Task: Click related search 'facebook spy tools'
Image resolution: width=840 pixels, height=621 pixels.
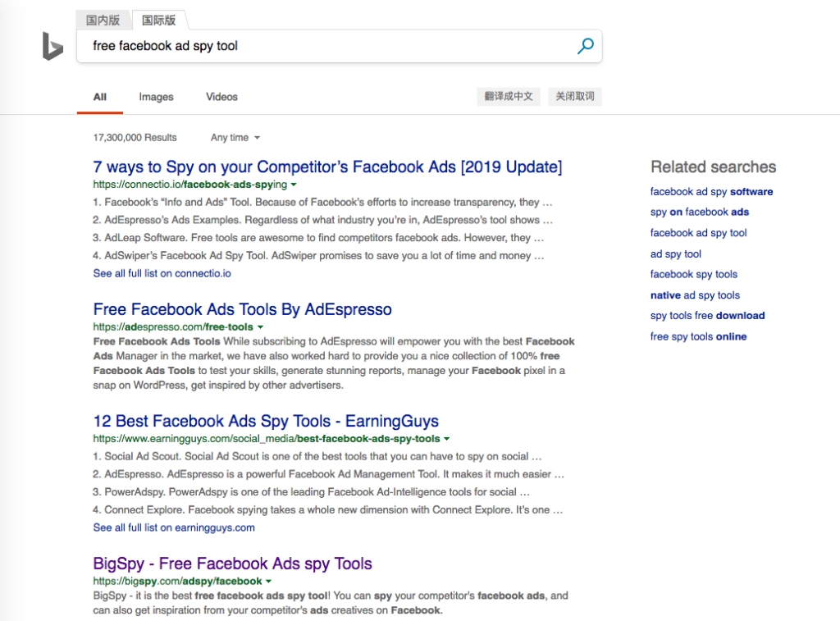Action: tap(694, 274)
